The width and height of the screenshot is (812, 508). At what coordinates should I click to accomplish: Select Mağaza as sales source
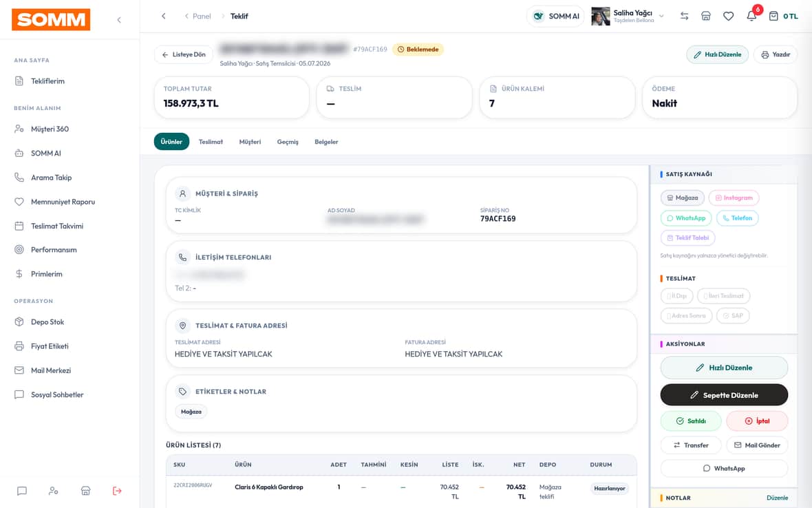(x=682, y=198)
